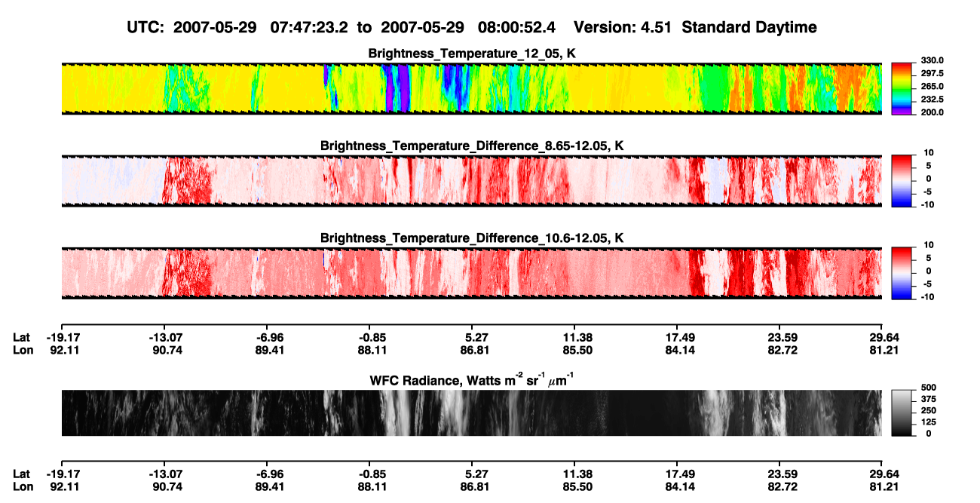Click the 250 tick on WFC colorbar
Screen dimensions: 980x503
point(929,412)
